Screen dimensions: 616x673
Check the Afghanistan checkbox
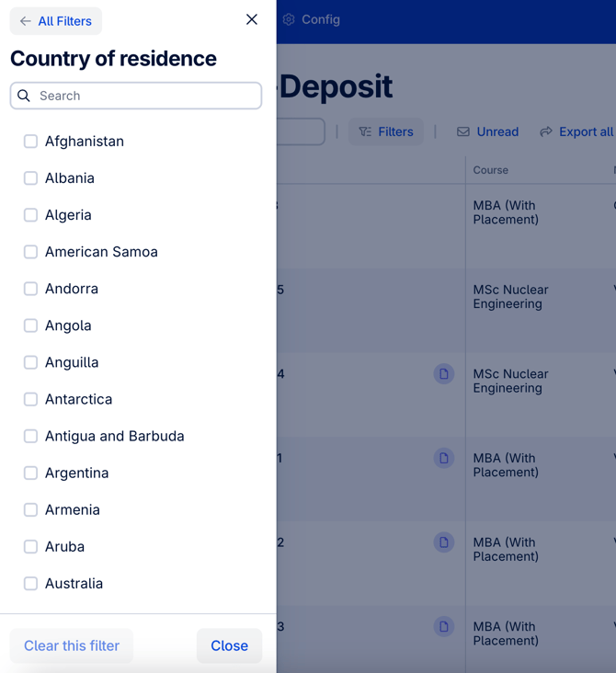[30, 142]
